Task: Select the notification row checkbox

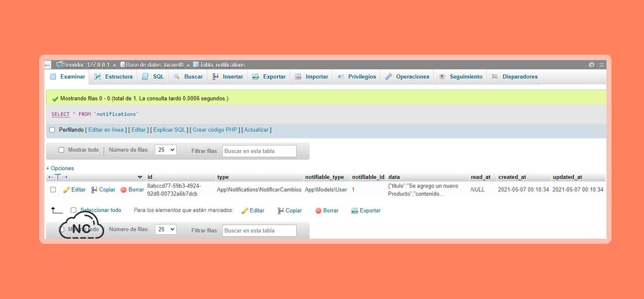Action: click(53, 190)
